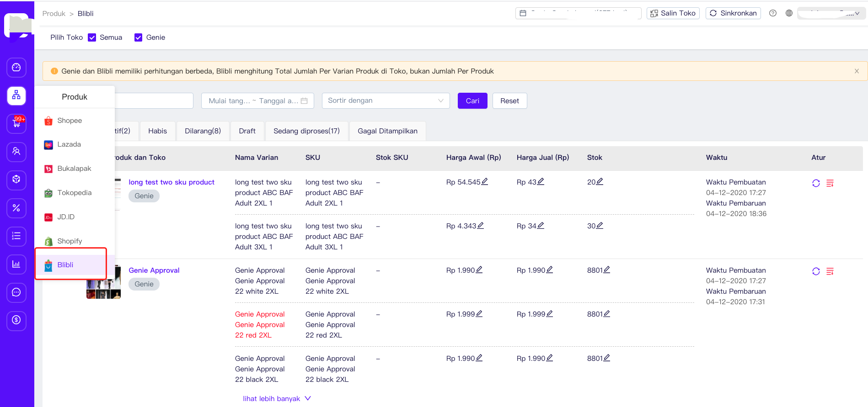Edit stock 8801 of white 2XL variant

(606, 270)
